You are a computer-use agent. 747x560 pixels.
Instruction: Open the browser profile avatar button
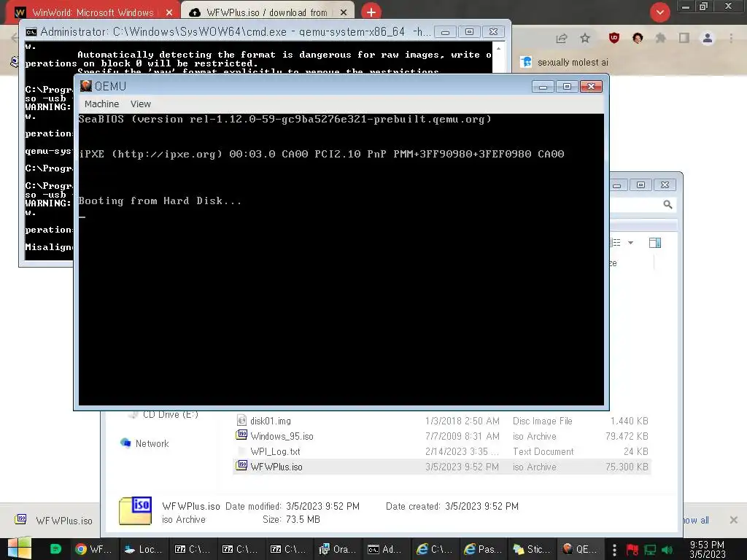pos(708,38)
